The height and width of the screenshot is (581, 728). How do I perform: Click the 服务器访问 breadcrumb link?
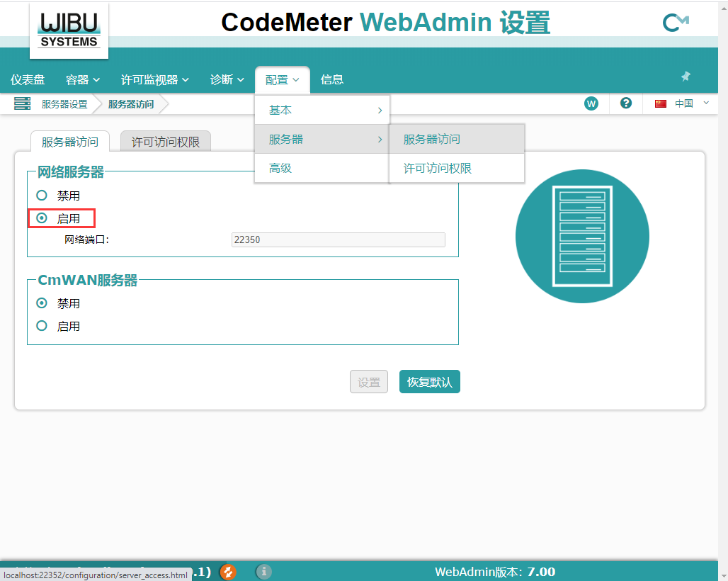[131, 104]
